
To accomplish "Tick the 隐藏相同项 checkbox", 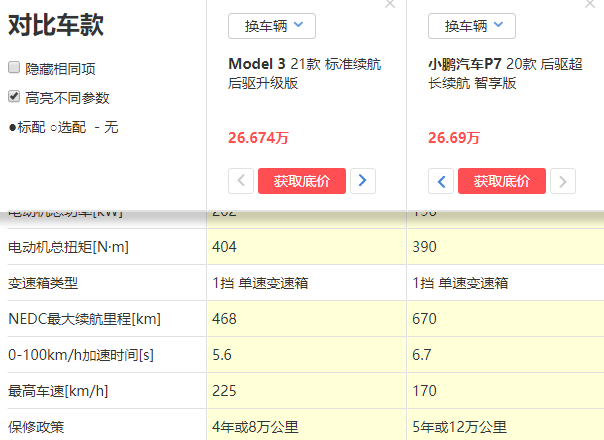I will (14, 67).
